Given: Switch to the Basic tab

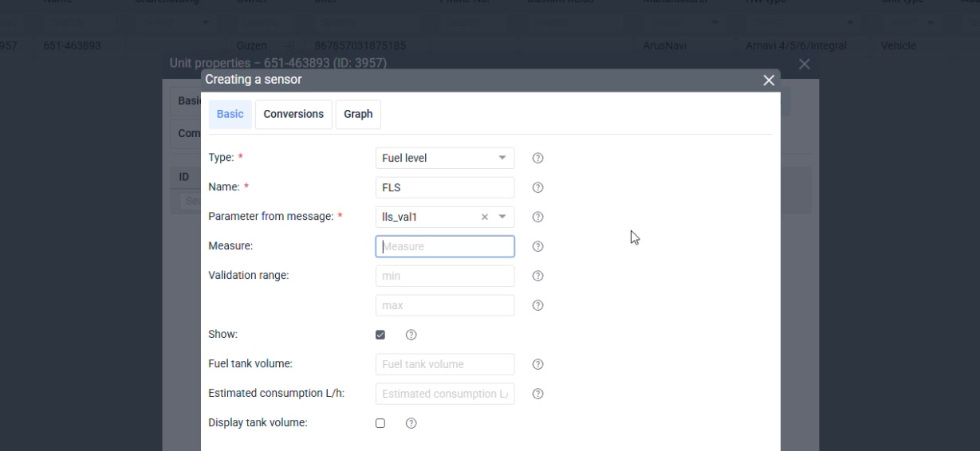Looking at the screenshot, I should click(x=230, y=114).
